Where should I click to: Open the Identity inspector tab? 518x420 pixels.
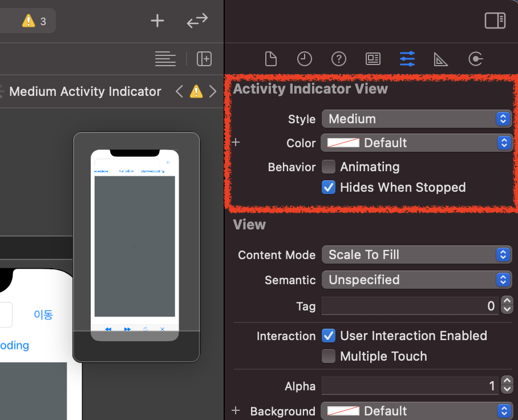coord(373,59)
